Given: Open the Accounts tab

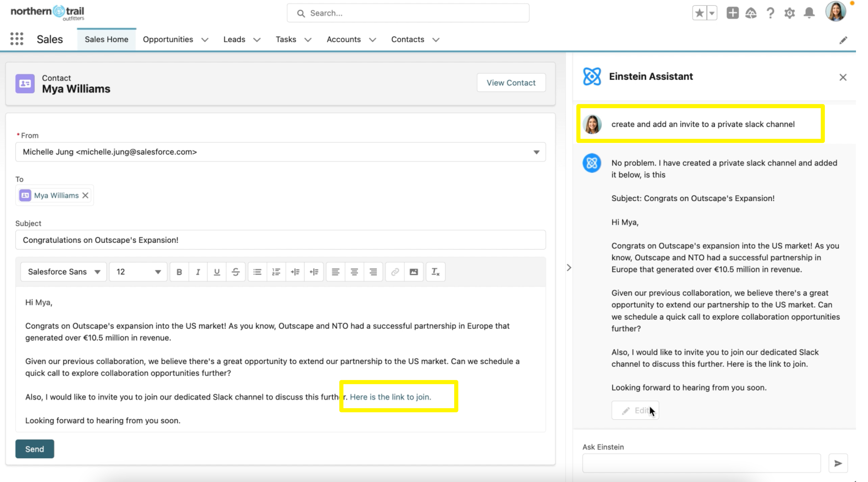Looking at the screenshot, I should [344, 39].
